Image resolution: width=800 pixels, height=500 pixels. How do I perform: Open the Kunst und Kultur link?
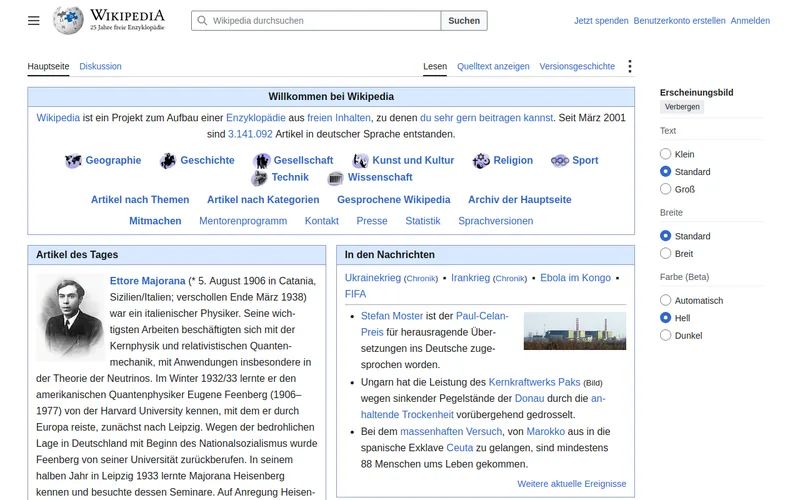pyautogui.click(x=413, y=160)
